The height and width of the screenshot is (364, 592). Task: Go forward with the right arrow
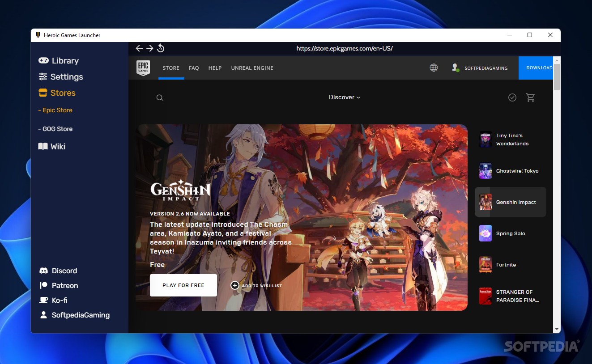pos(150,48)
